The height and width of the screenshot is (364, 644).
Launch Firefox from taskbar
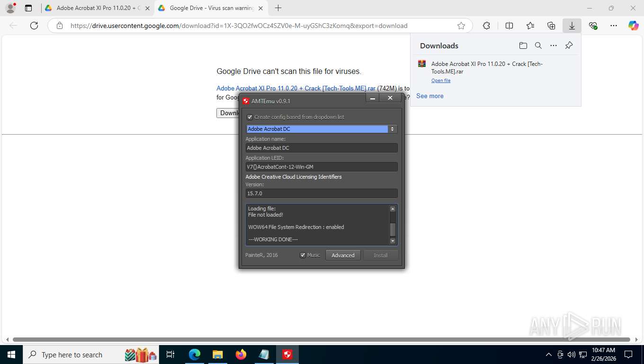tap(241, 355)
